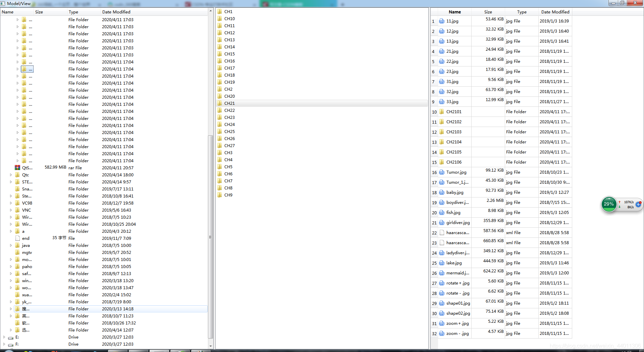This screenshot has width=644, height=352.
Task: Click the CH1 folder icon in list
Action: 220,11
